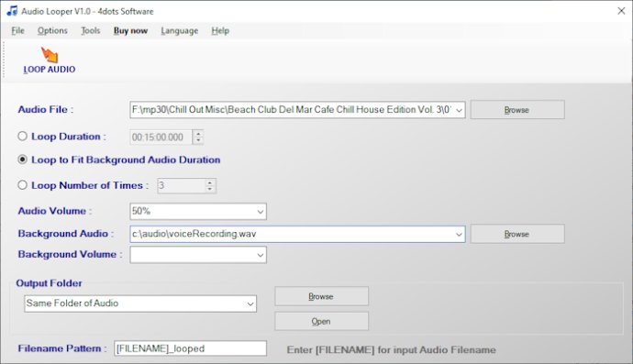Open the Tools menu
The width and height of the screenshot is (633, 364).
point(91,30)
